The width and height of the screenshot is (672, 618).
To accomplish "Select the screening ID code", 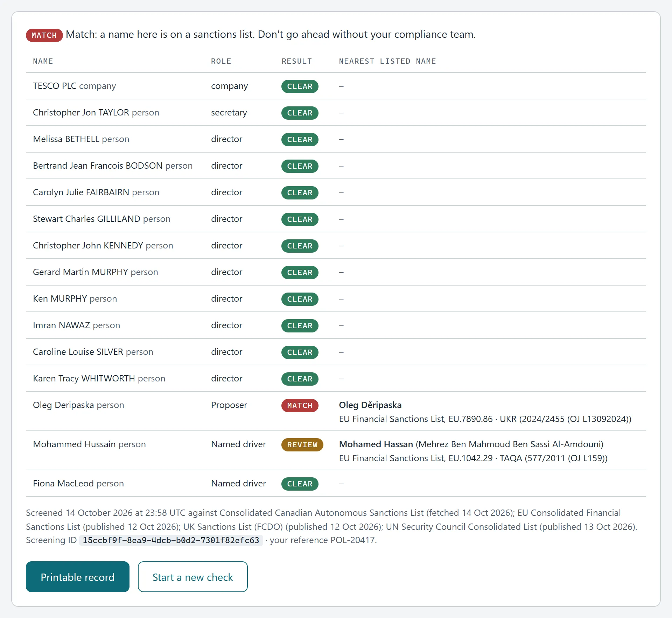I will click(171, 540).
